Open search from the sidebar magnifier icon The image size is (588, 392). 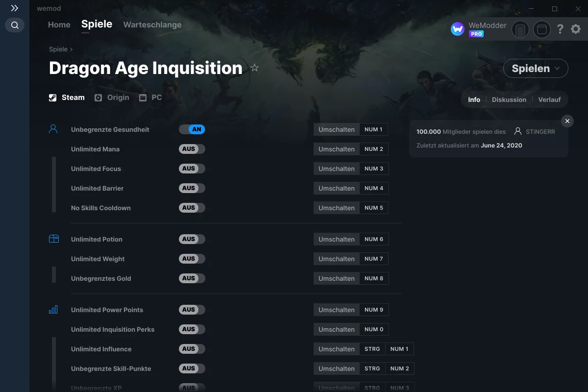(14, 25)
